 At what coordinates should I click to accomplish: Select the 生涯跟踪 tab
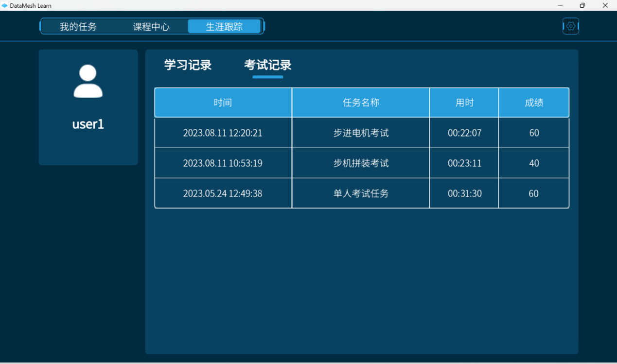(225, 27)
